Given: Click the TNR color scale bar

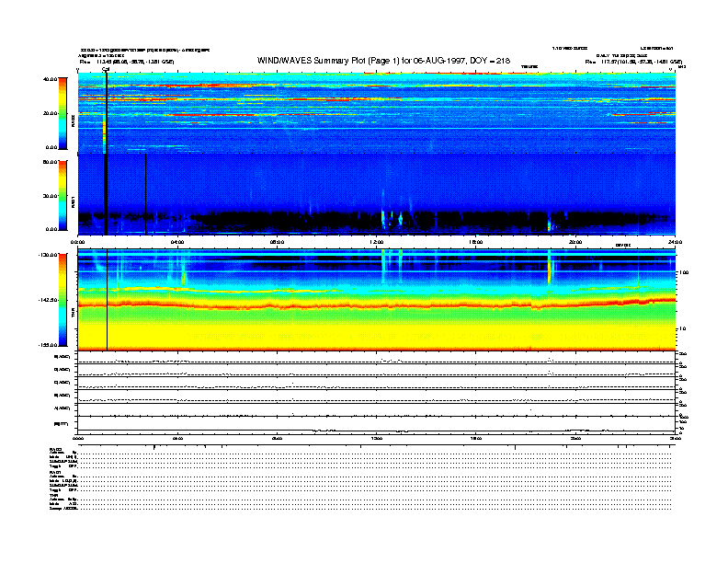Looking at the screenshot, I should 63,300.
